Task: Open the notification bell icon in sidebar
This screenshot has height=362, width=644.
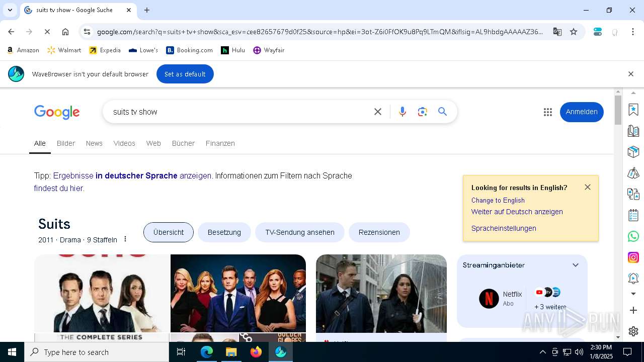Action: coord(633,278)
